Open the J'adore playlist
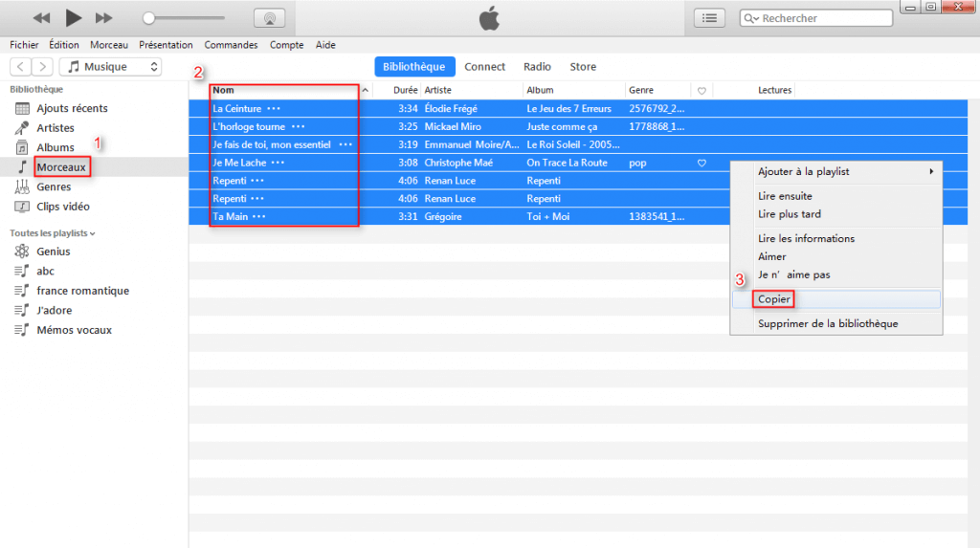This screenshot has height=548, width=980. coord(54,311)
